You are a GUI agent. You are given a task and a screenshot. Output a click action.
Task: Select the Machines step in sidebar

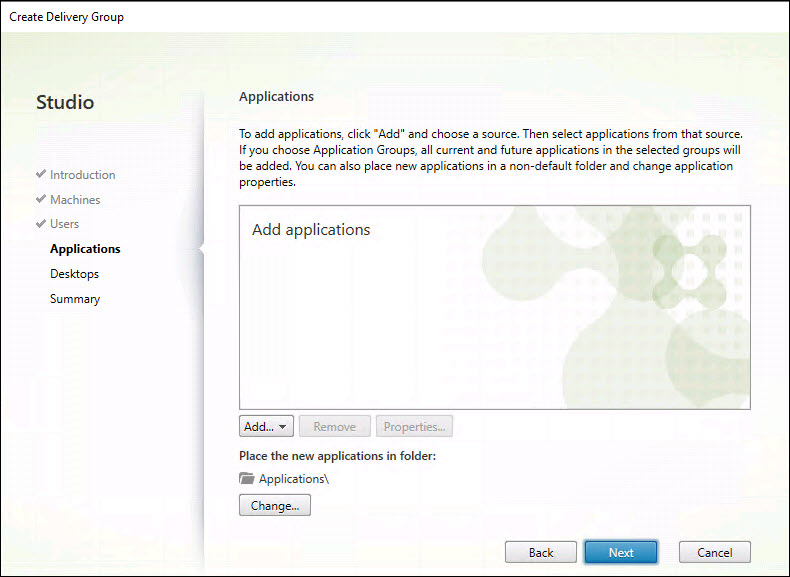tap(75, 200)
